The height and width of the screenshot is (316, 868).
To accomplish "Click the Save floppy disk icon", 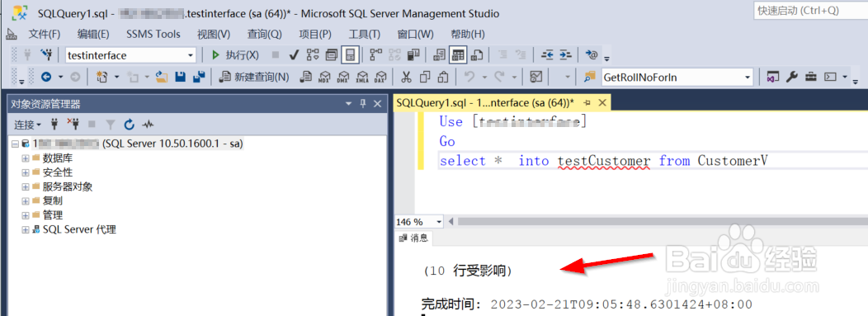I will [x=180, y=78].
